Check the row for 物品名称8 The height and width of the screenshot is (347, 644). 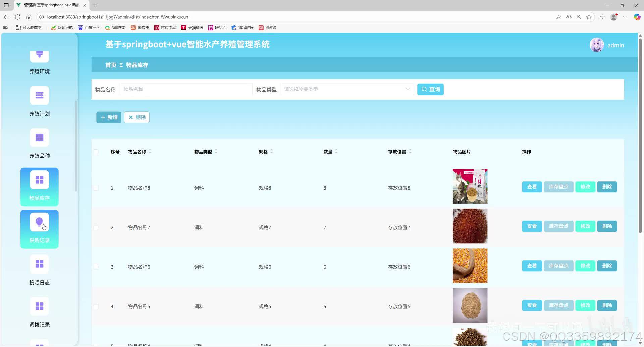click(x=96, y=188)
